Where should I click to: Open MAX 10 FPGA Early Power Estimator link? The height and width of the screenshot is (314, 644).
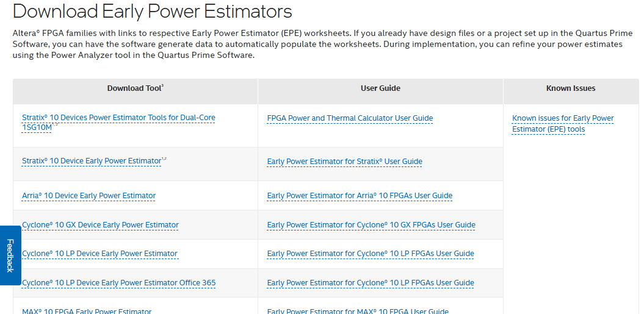coord(87,311)
